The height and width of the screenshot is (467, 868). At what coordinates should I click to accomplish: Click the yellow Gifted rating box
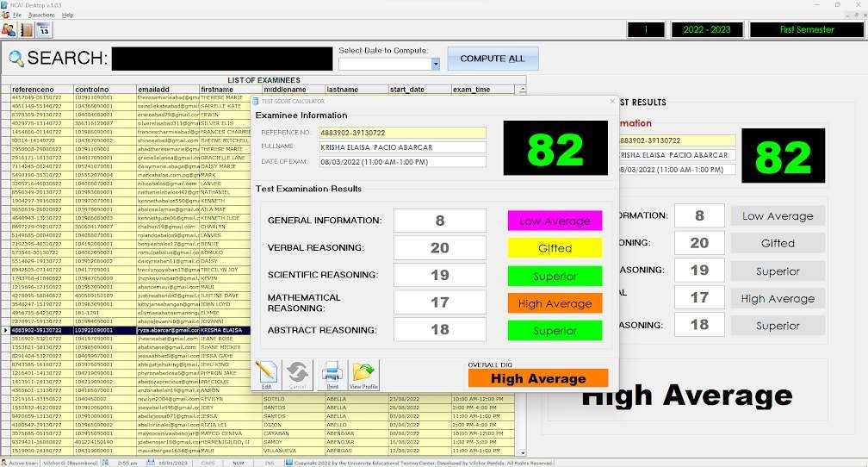coord(555,248)
